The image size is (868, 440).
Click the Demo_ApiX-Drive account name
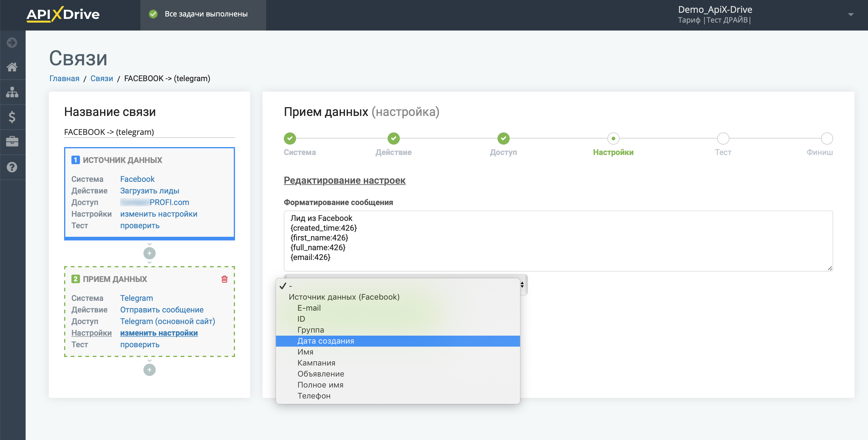[715, 9]
